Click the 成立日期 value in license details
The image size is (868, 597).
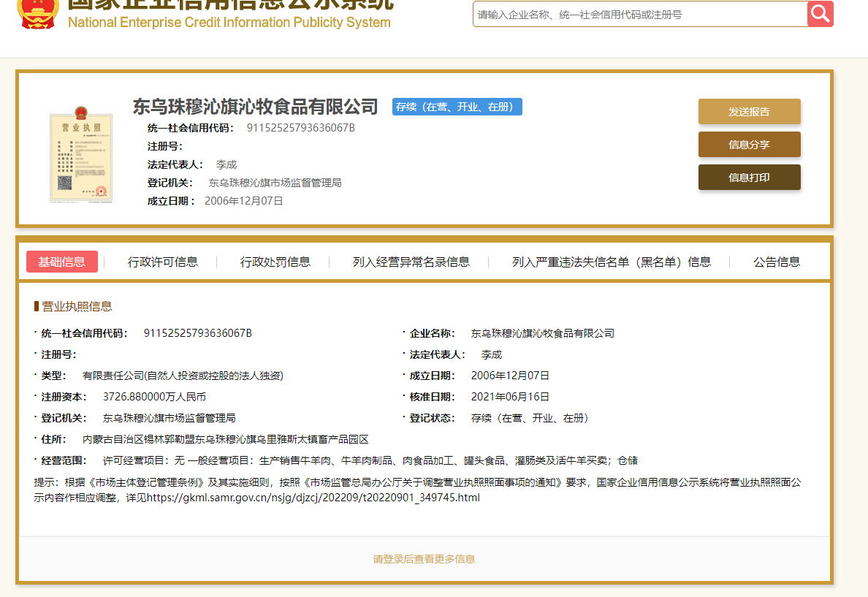(x=511, y=376)
